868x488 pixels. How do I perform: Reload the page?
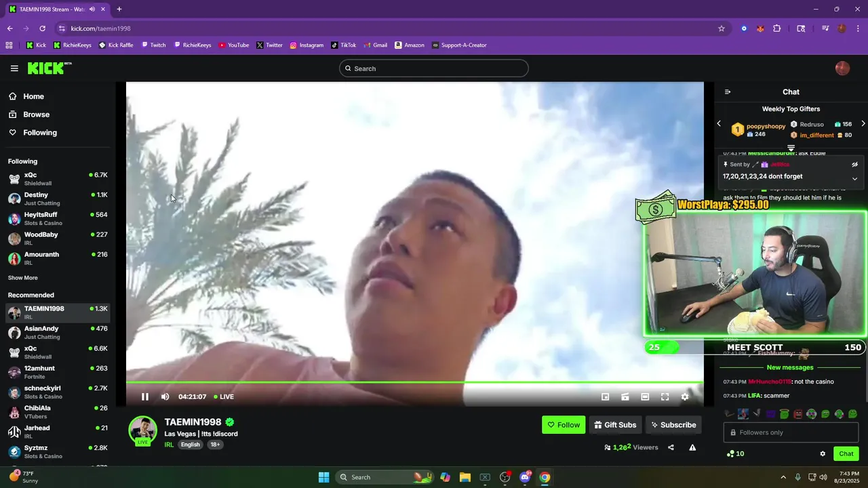tap(42, 28)
